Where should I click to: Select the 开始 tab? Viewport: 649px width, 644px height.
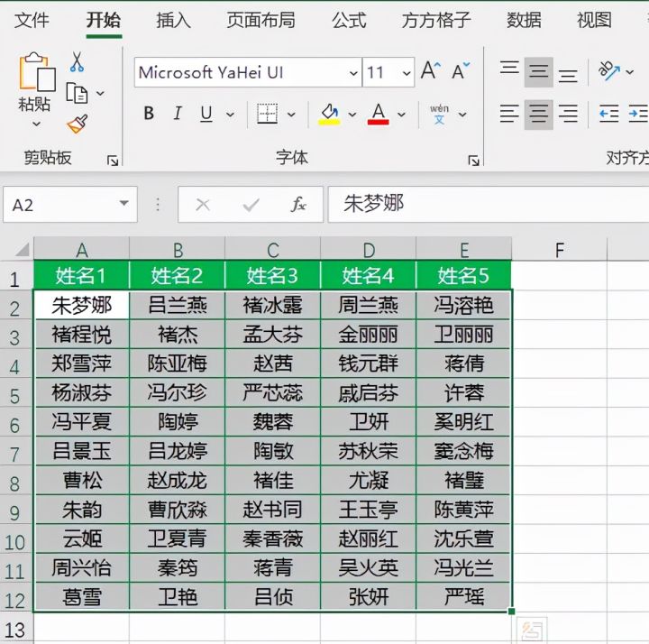click(104, 20)
